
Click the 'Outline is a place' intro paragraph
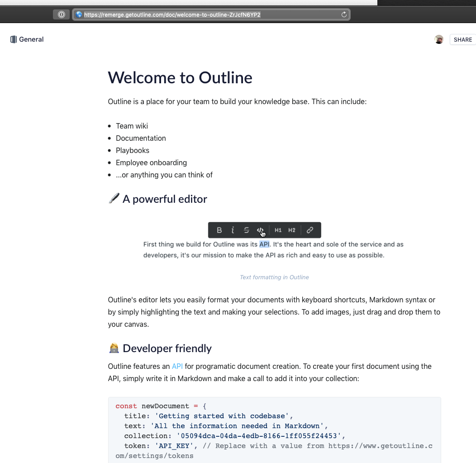click(x=238, y=101)
